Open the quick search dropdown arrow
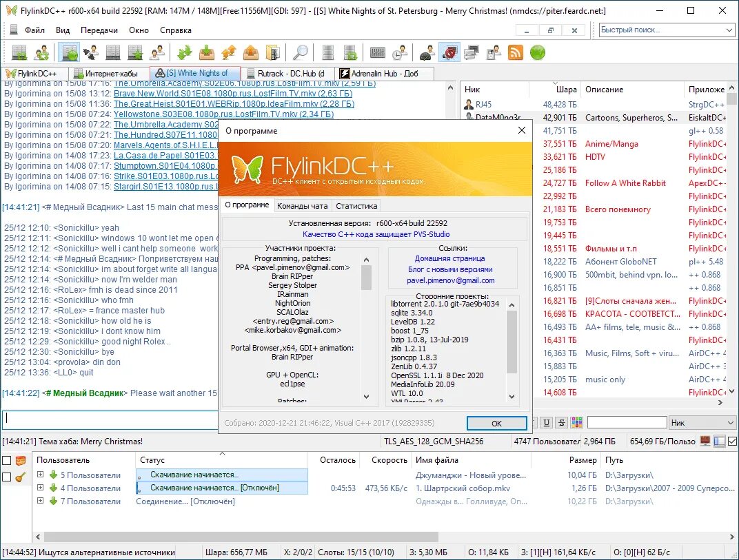739x560 pixels. [x=729, y=30]
